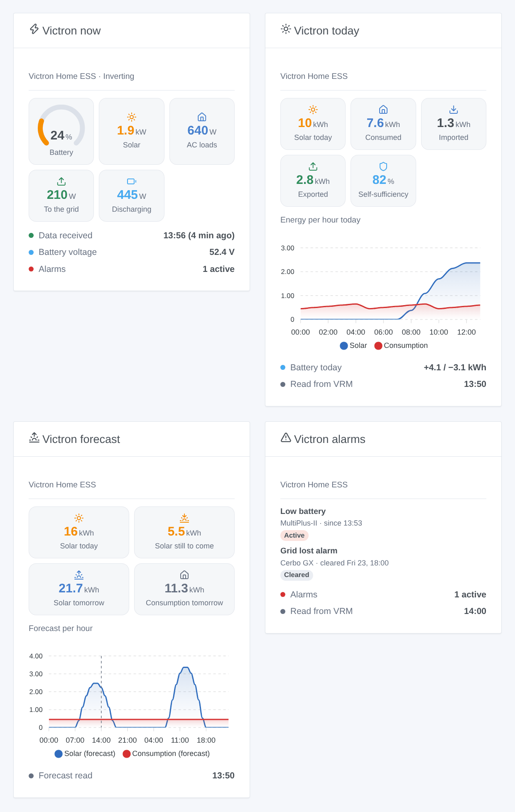
Task: Click MultiPlus-II · since 13:53 text
Action: click(x=321, y=523)
